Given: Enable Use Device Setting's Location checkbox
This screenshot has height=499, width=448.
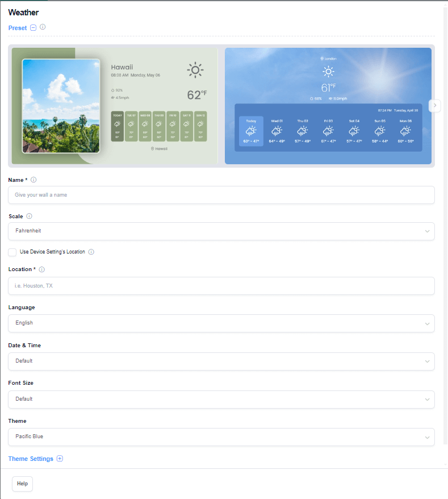Looking at the screenshot, I should click(x=12, y=252).
